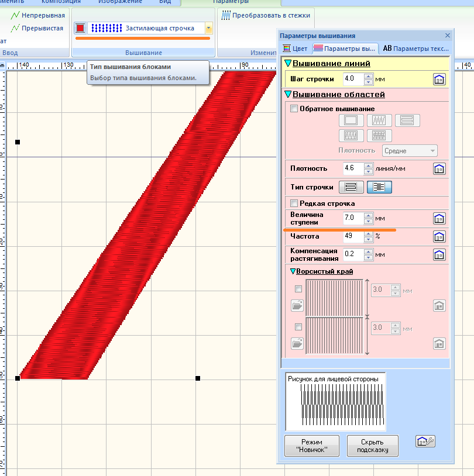Enable the first Ворсистый край checkbox
Viewport: 474px width, 476px height.
(298, 289)
